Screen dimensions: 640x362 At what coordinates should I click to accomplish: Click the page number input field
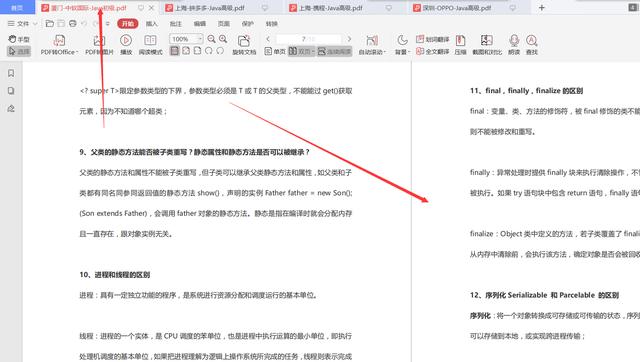[308, 39]
